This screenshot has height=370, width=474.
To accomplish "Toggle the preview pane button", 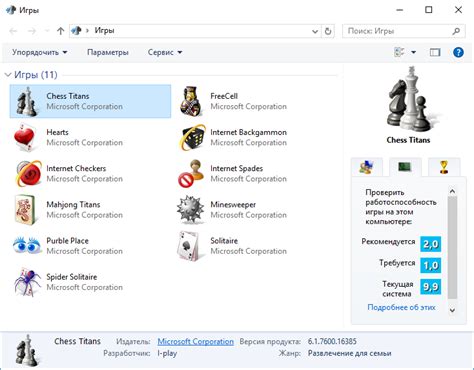I will [435, 52].
